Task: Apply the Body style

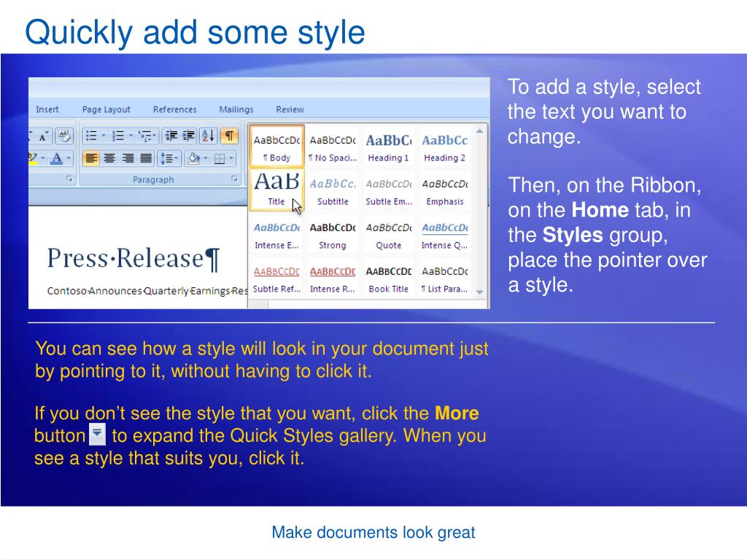Action: tap(276, 147)
